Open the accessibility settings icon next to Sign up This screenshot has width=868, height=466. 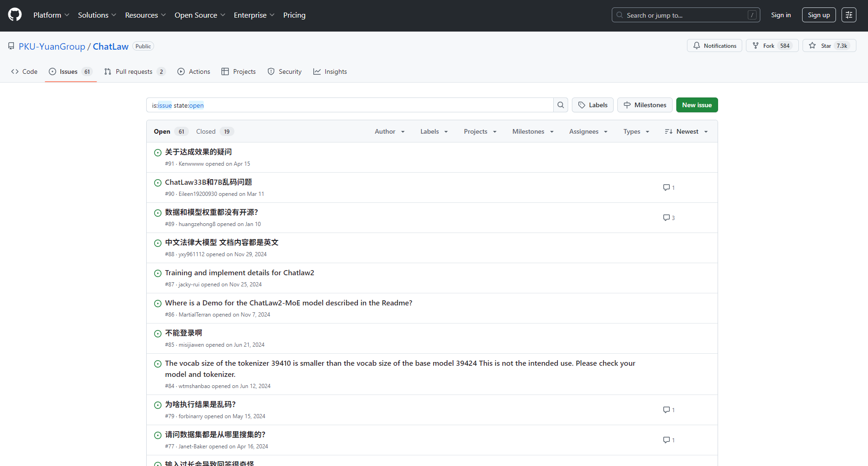(x=849, y=15)
